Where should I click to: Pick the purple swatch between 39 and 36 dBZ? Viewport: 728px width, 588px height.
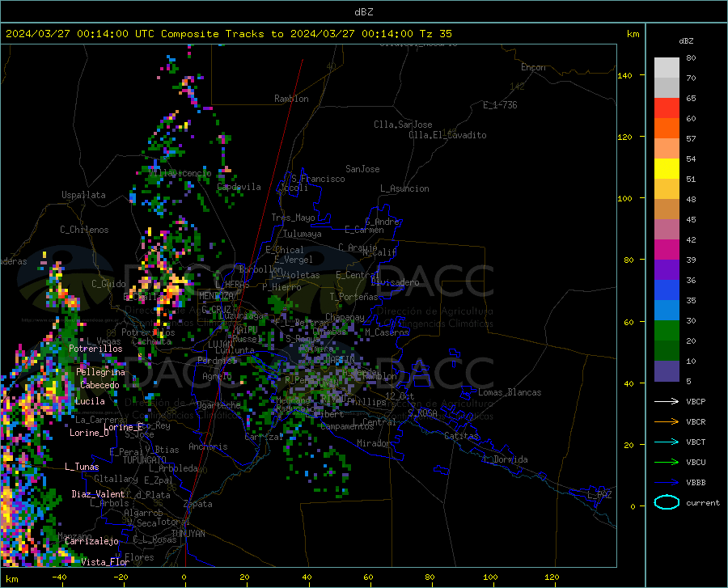tap(667, 270)
